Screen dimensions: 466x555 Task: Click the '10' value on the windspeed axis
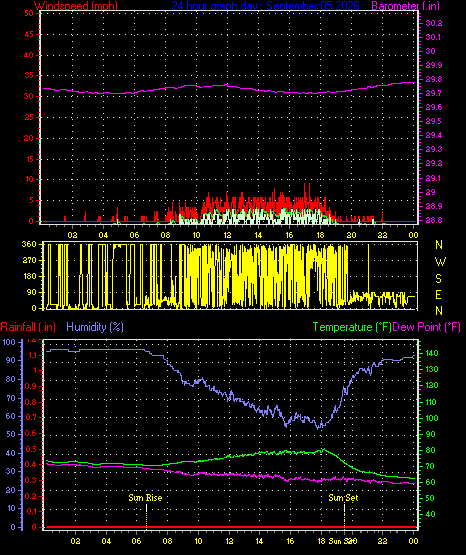(29, 179)
